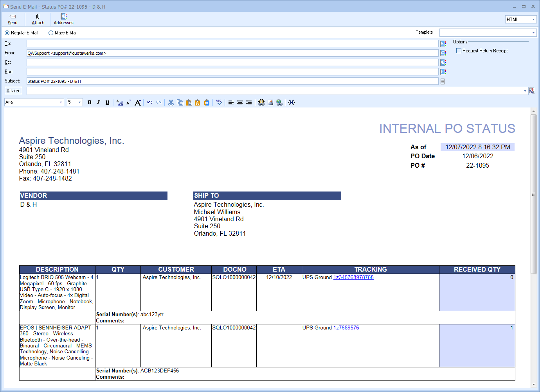540x392 pixels.
Task: Open the font size dropdown
Action: click(x=80, y=102)
